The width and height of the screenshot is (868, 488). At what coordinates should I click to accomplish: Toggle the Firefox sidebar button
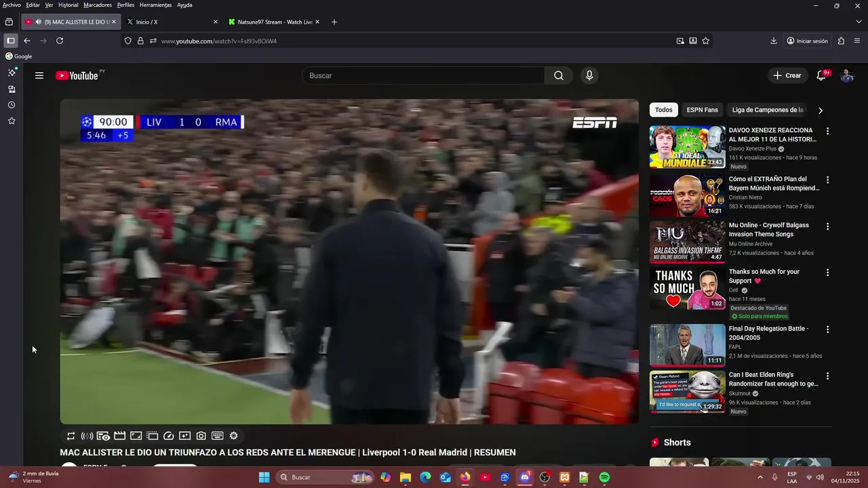pos(10,41)
